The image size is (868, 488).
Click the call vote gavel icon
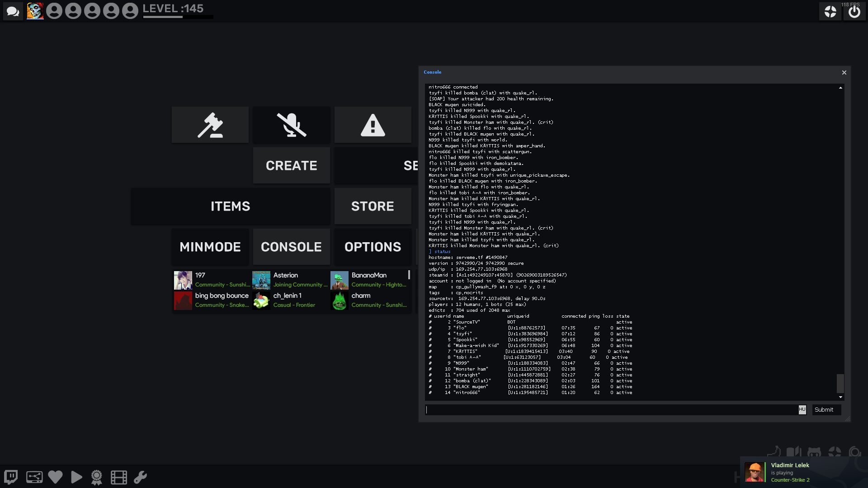[x=210, y=125]
